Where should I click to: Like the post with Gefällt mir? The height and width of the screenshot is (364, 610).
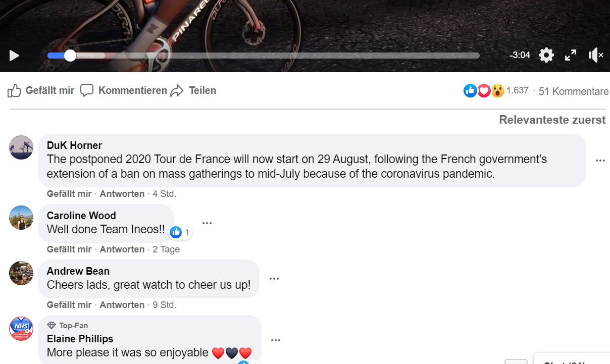point(41,91)
